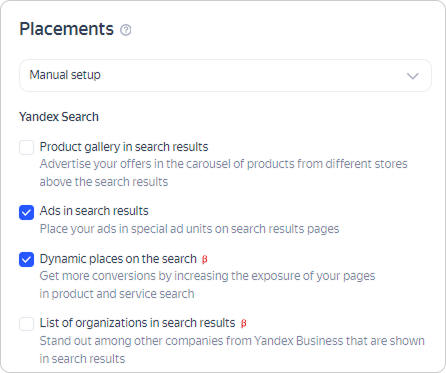The height and width of the screenshot is (373, 446).
Task: Click the Yandex Search section heading
Action: click(59, 117)
